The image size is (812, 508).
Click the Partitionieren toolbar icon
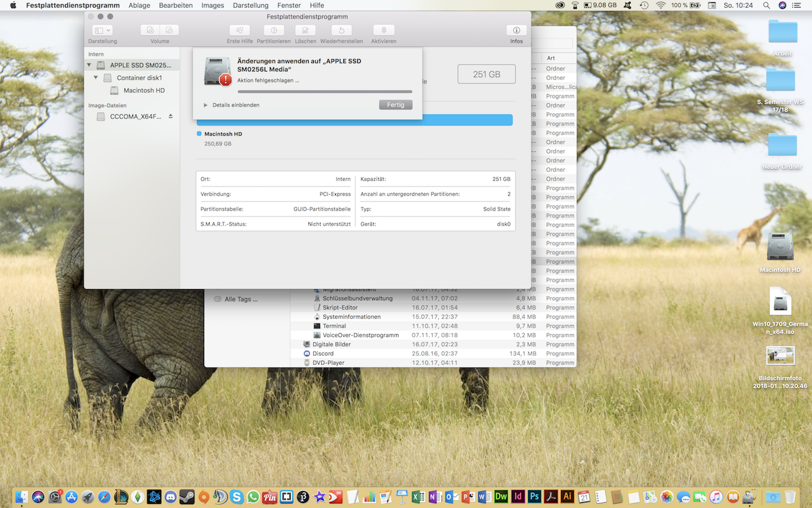(274, 30)
